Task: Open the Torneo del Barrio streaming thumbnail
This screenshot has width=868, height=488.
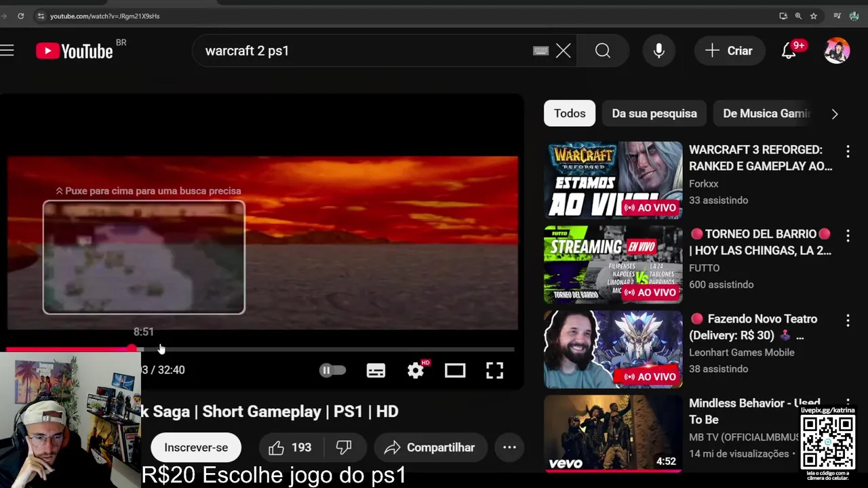Action: coord(613,264)
